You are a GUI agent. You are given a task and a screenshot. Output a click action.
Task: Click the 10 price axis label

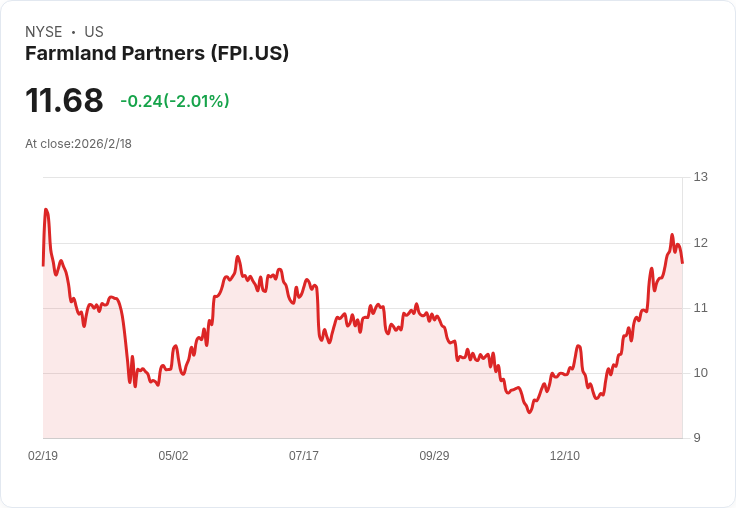700,373
